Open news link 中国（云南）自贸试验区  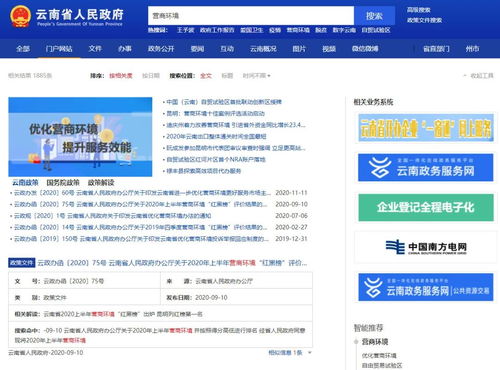tap(224, 102)
